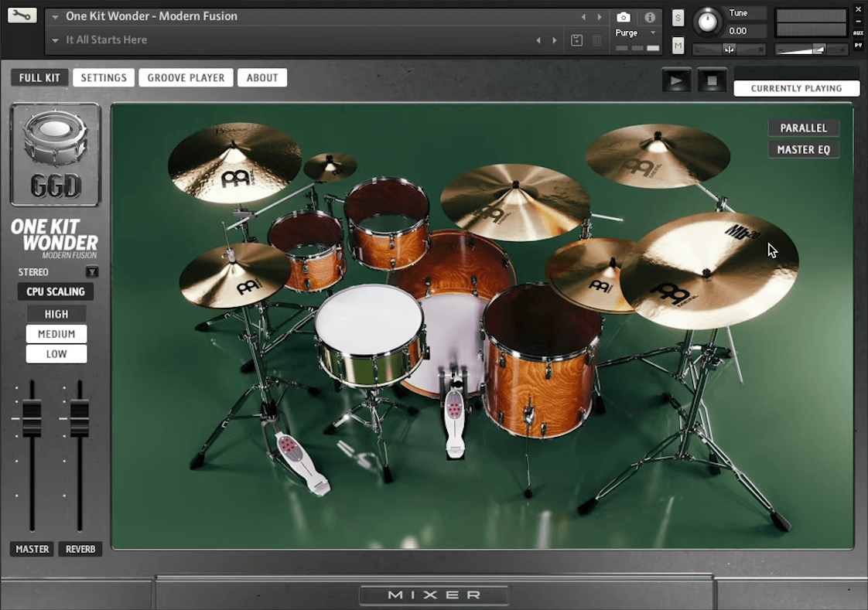Set CPU scaling to Medium
Image resolution: width=868 pixels, height=610 pixels.
pos(56,334)
